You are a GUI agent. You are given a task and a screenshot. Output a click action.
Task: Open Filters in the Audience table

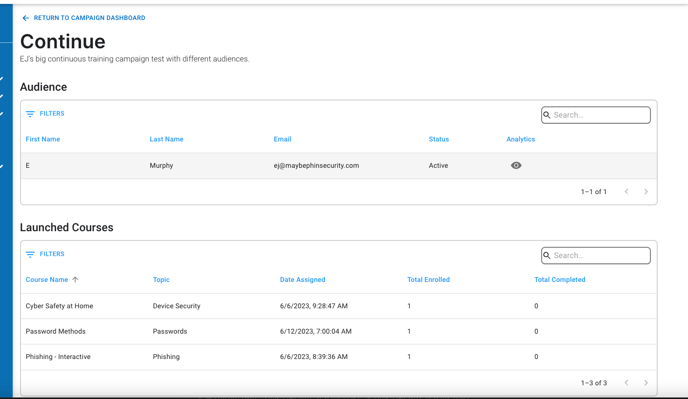click(45, 114)
